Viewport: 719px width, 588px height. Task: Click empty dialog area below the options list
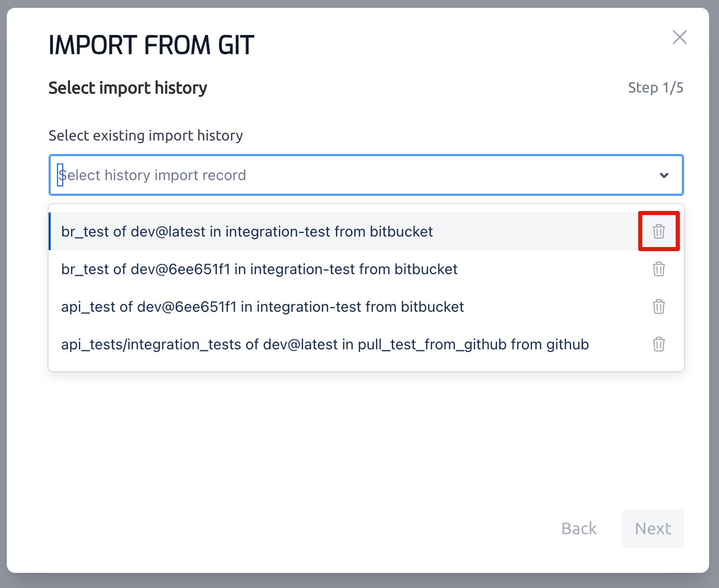314,444
